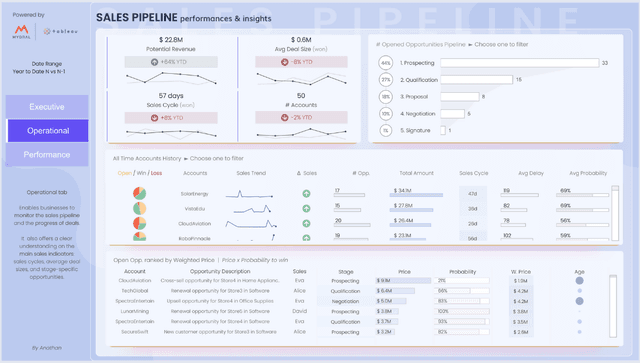Click the -8% YTD deal size indicator

(301, 62)
